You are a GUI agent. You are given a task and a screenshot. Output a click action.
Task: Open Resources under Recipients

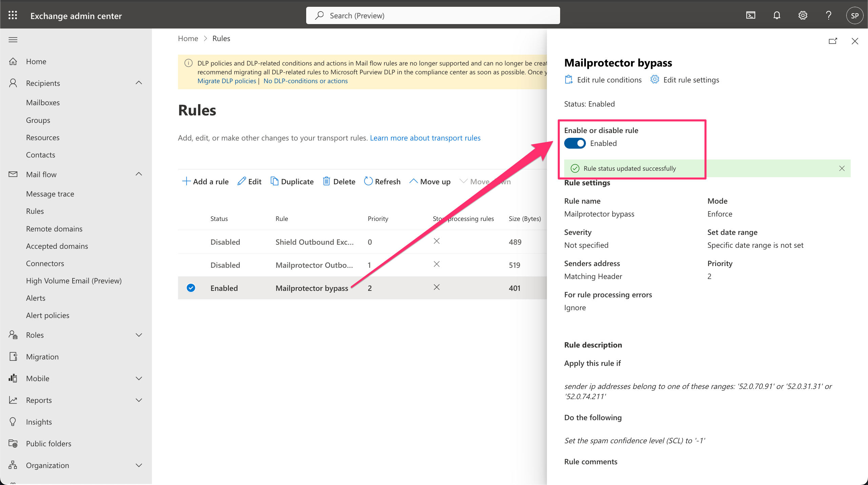tap(43, 137)
